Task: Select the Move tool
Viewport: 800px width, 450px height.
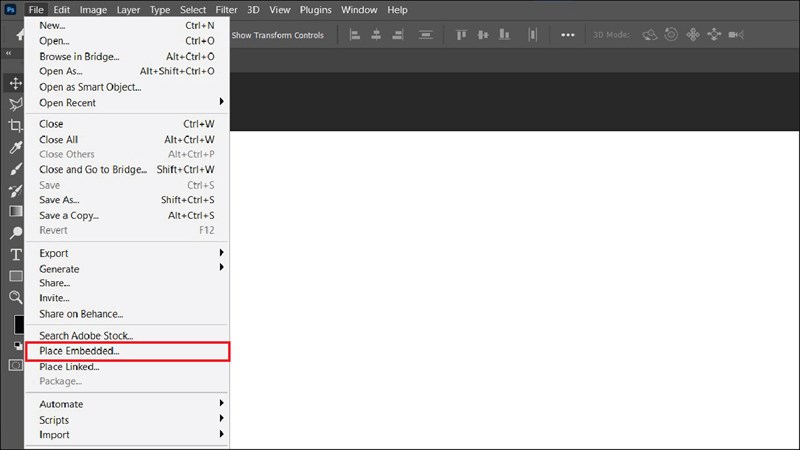Action: [x=15, y=83]
